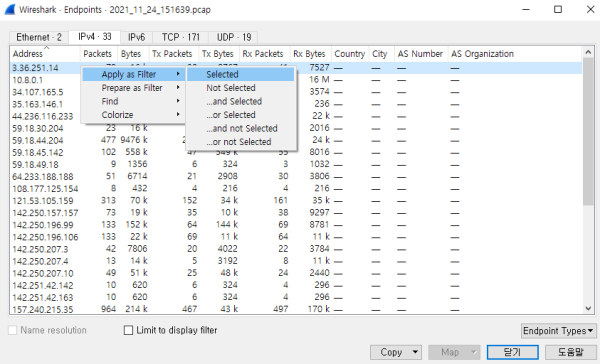600x364 pixels.
Task: Select the 142.250.157.157 address row
Action: point(296,213)
